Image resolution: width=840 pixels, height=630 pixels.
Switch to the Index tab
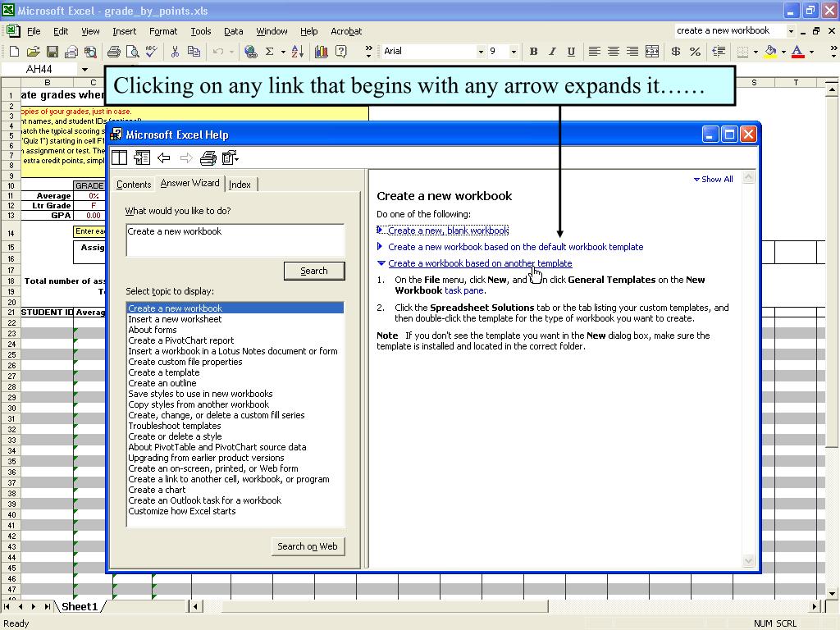click(240, 185)
